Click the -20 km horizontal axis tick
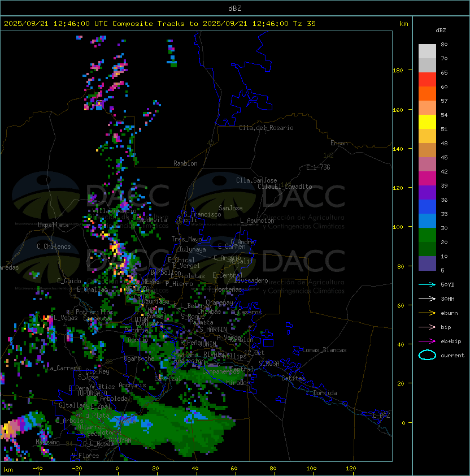Viewport: 470px width, 476px height. 77,469
